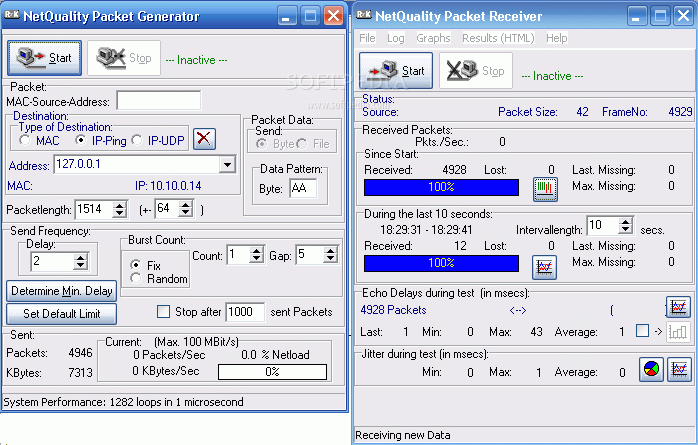Viewport: 698px width, 445px height.
Task: Click Set Default Limit button
Action: click(x=61, y=314)
